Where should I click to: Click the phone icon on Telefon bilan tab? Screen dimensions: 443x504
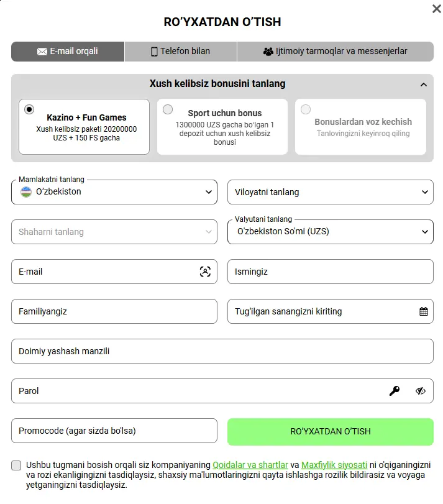point(153,52)
